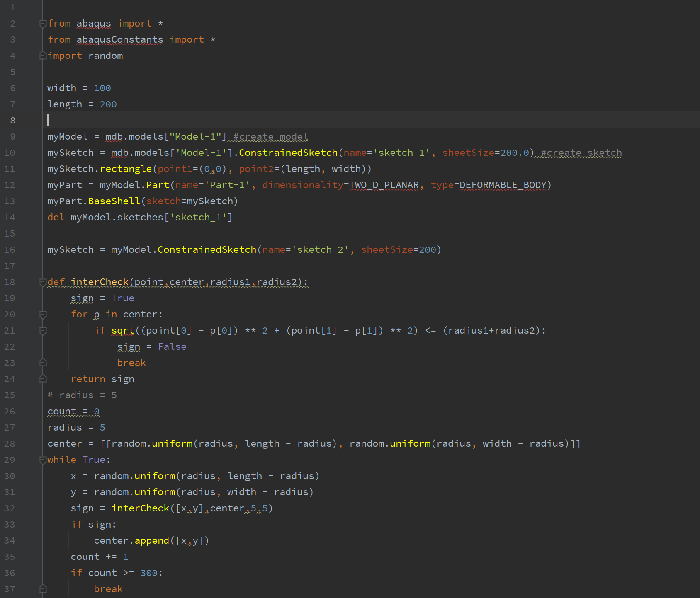Click the 'False' keyword on line 22
700x598 pixels.
coord(172,346)
